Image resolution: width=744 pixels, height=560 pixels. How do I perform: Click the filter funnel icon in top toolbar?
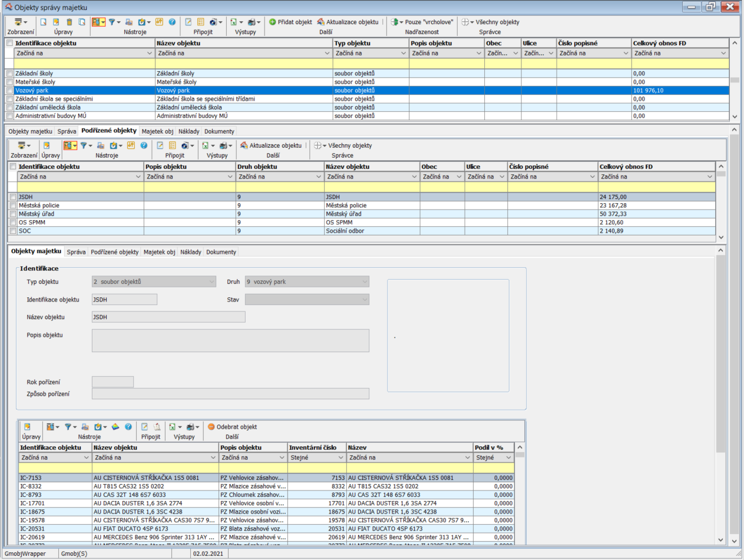point(111,22)
